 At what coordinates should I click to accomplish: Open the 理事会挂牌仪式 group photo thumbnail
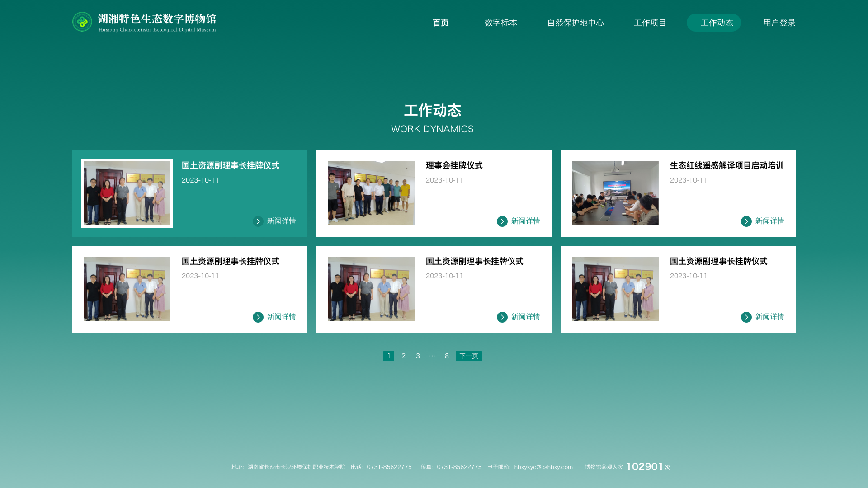[371, 193]
